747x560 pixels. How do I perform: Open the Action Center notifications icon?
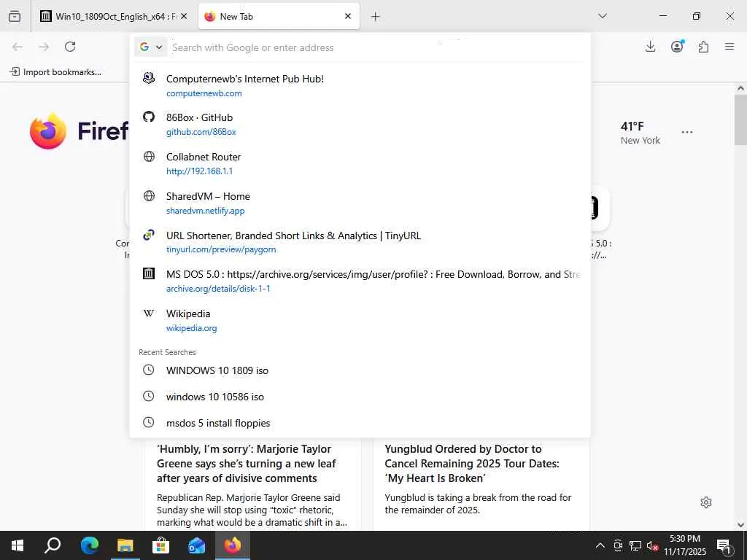724,545
